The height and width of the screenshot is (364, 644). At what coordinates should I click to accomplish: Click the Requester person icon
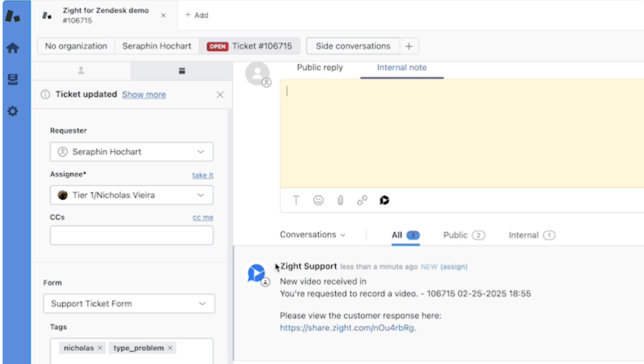[63, 151]
